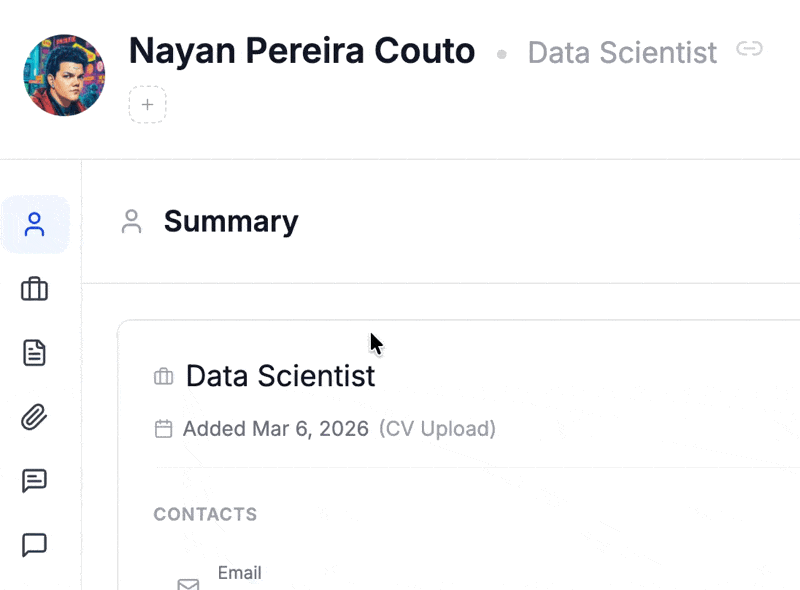The height and width of the screenshot is (590, 800).
Task: Select the Data Scientist card title
Action: point(280,375)
